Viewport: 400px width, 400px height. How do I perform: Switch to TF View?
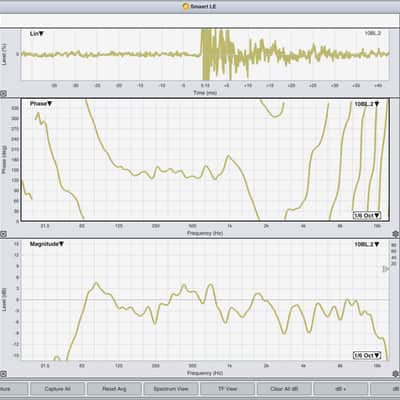pos(227,389)
